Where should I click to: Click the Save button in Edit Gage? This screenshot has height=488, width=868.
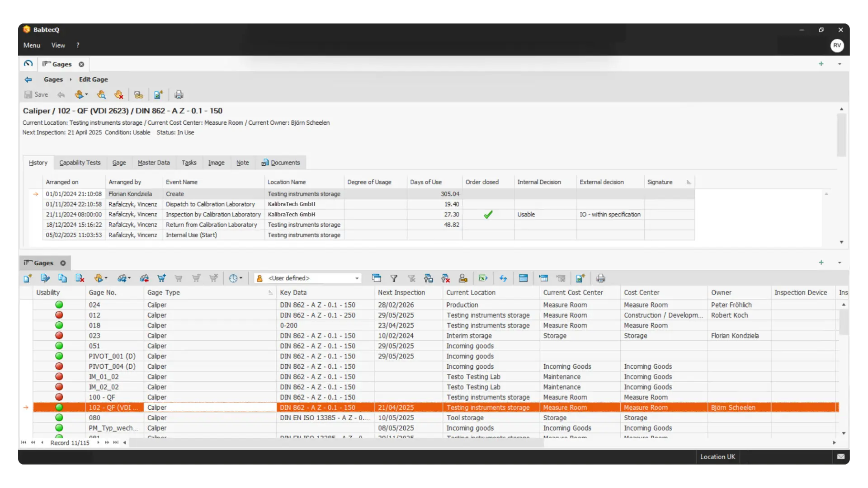pos(36,94)
